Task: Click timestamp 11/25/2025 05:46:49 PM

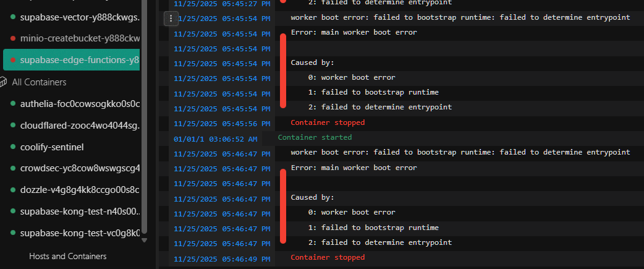Action: pos(222,259)
